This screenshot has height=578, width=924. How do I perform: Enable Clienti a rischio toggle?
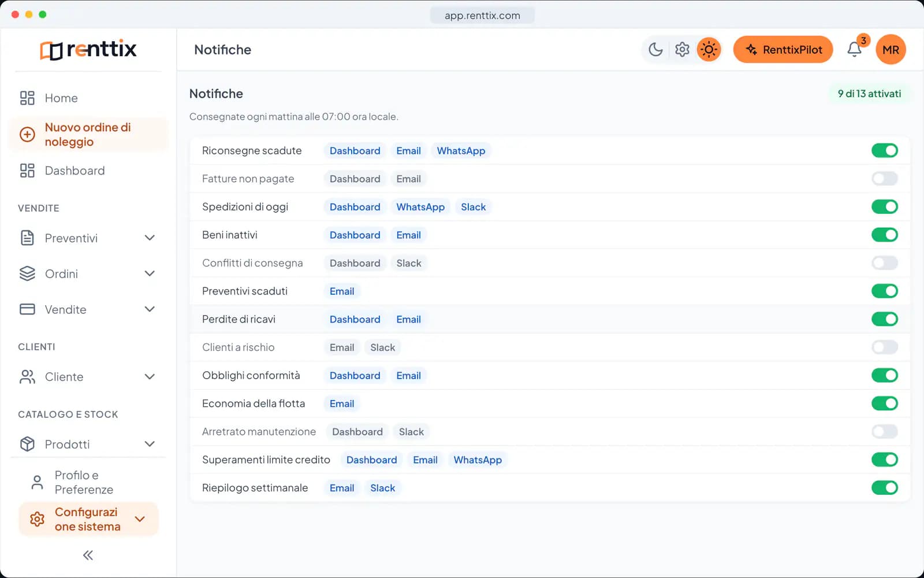885,347
